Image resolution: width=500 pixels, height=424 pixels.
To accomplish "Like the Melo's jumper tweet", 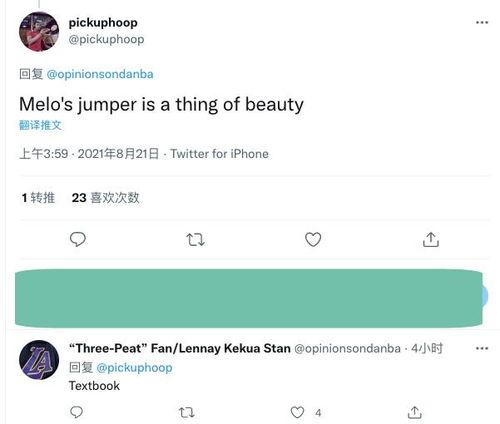I will click(x=313, y=239).
